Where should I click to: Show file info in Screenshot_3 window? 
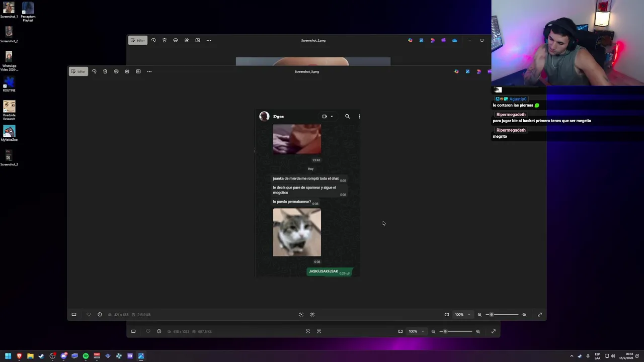click(x=100, y=315)
